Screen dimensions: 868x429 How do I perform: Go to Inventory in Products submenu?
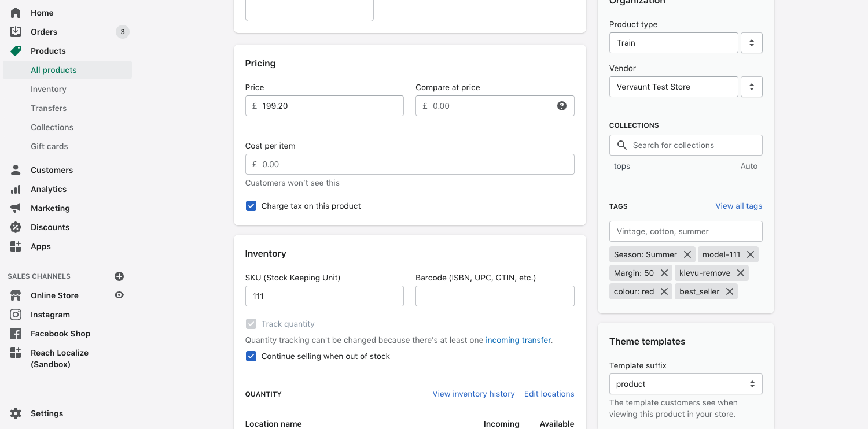click(x=49, y=89)
